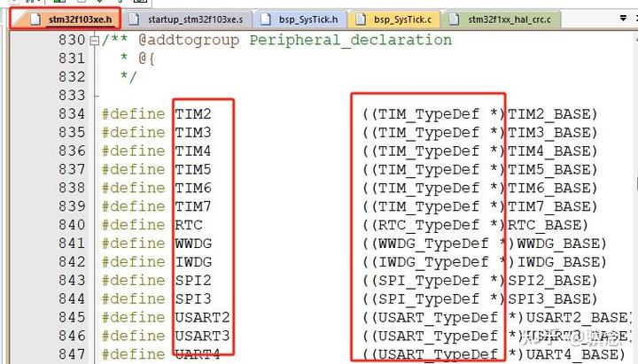Collapse the comment block at line 830

click(94, 40)
